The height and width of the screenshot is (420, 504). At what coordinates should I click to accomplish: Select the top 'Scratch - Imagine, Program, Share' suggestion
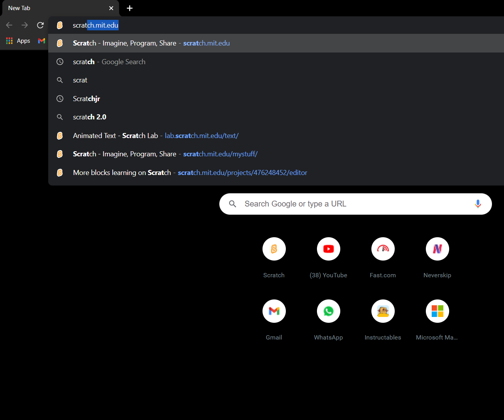pos(276,43)
